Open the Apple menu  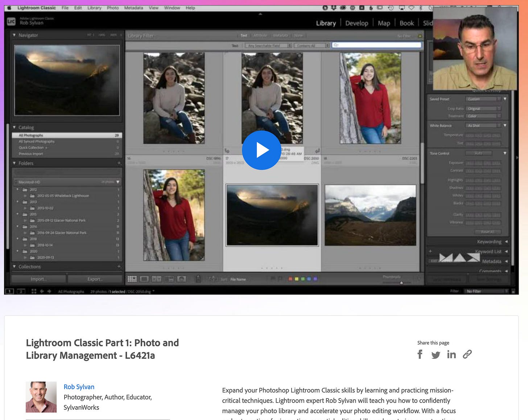[10, 8]
